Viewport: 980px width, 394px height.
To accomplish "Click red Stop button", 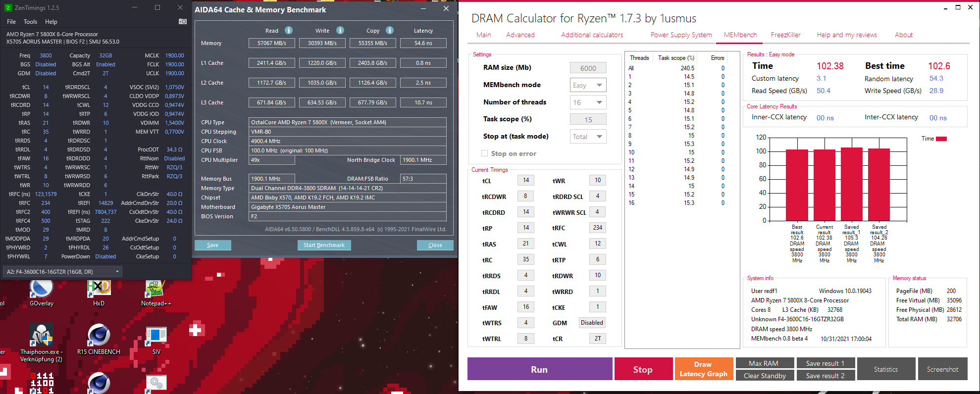I will (643, 369).
